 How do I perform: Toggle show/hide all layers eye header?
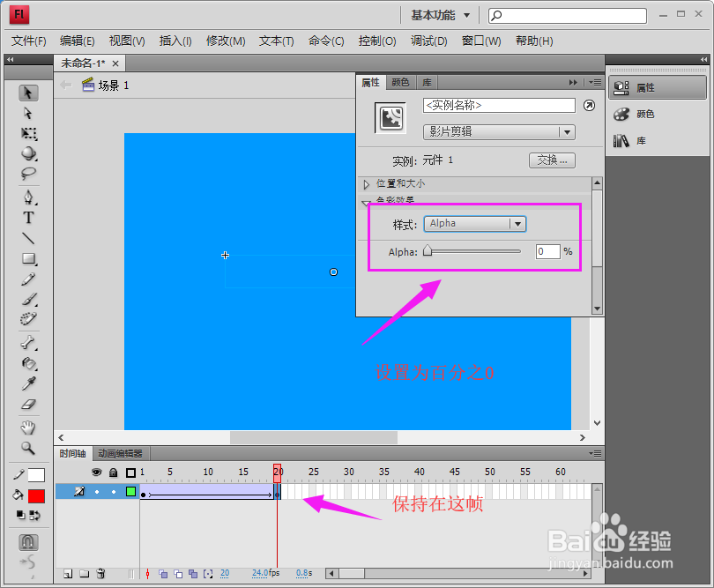coord(97,473)
